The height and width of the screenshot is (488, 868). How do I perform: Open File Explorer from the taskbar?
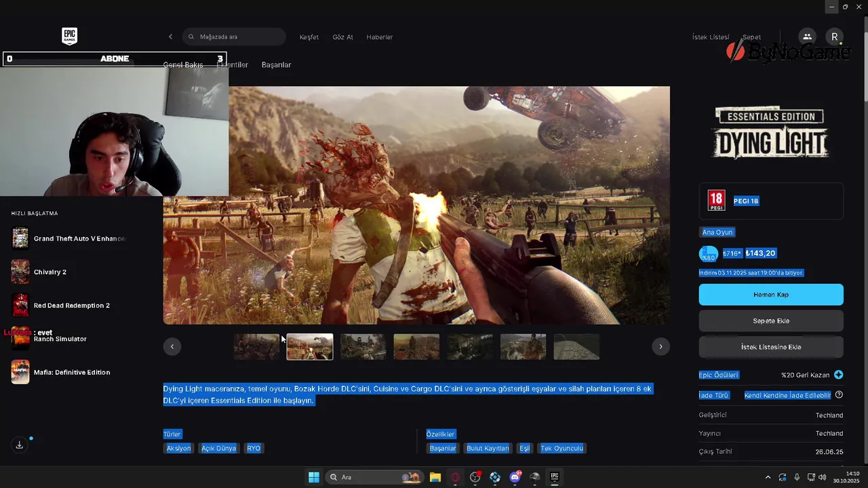(435, 477)
